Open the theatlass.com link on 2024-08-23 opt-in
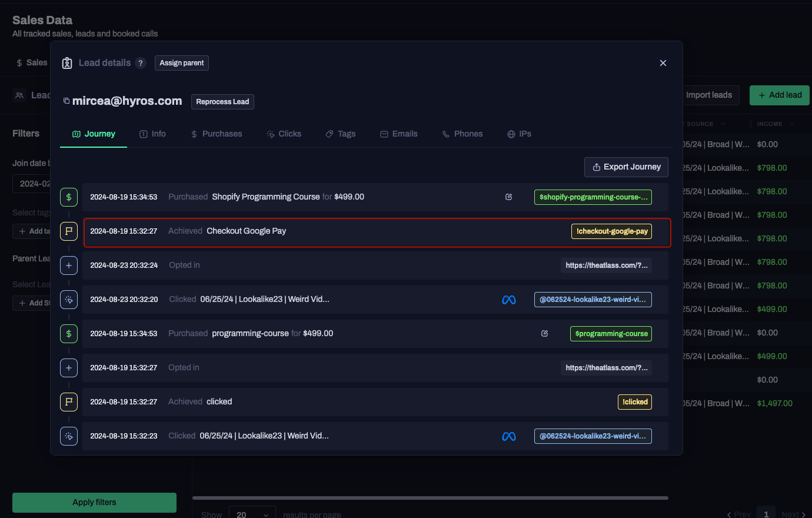Image resolution: width=812 pixels, height=518 pixels. click(x=606, y=265)
